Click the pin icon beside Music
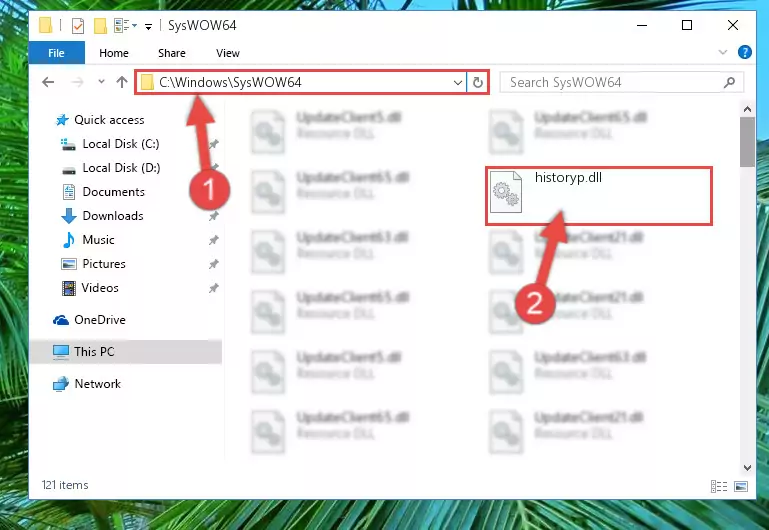769x530 pixels. point(213,240)
